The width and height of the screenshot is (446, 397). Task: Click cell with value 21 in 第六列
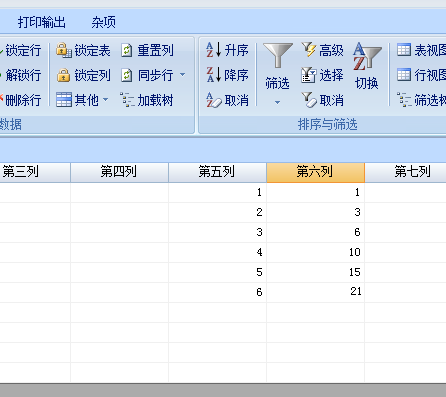click(x=315, y=293)
